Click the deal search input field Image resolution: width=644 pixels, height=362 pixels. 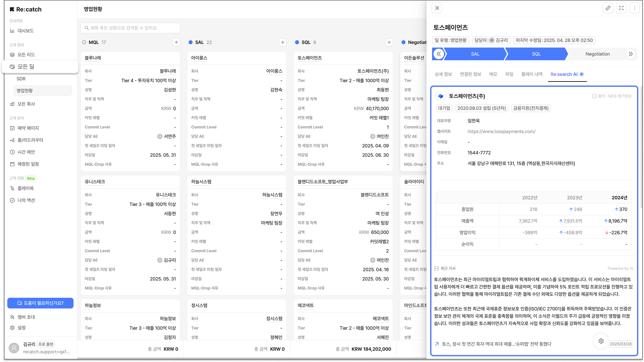pos(130,28)
